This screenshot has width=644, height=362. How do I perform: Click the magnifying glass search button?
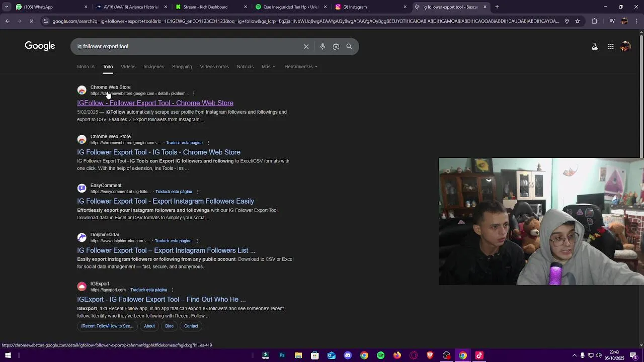349,46
